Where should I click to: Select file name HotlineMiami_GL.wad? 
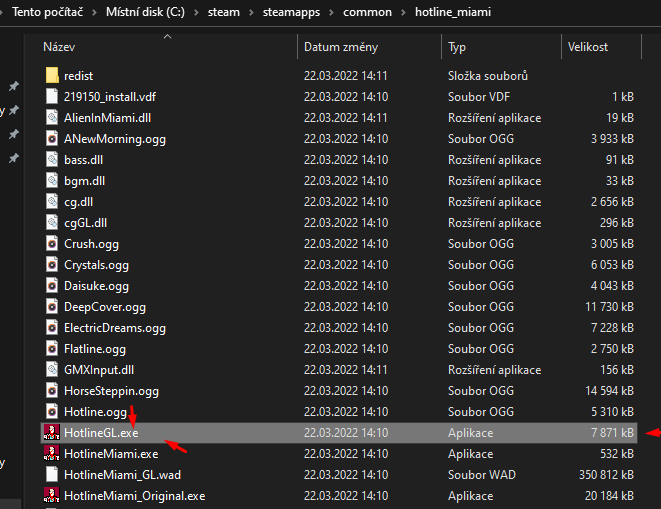tap(122, 475)
